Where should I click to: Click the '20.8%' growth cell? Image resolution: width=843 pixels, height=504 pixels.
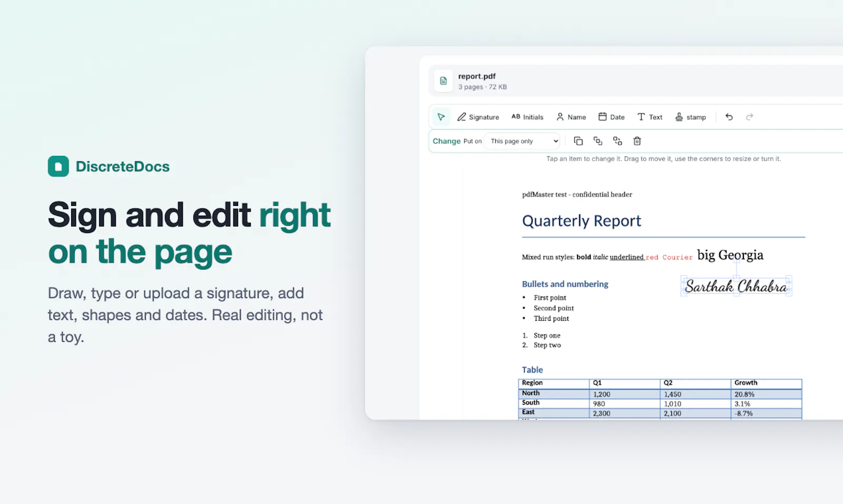[767, 394]
